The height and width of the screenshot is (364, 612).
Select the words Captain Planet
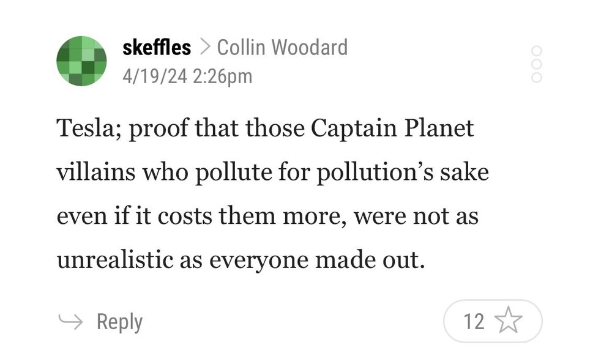pyautogui.click(x=392, y=129)
